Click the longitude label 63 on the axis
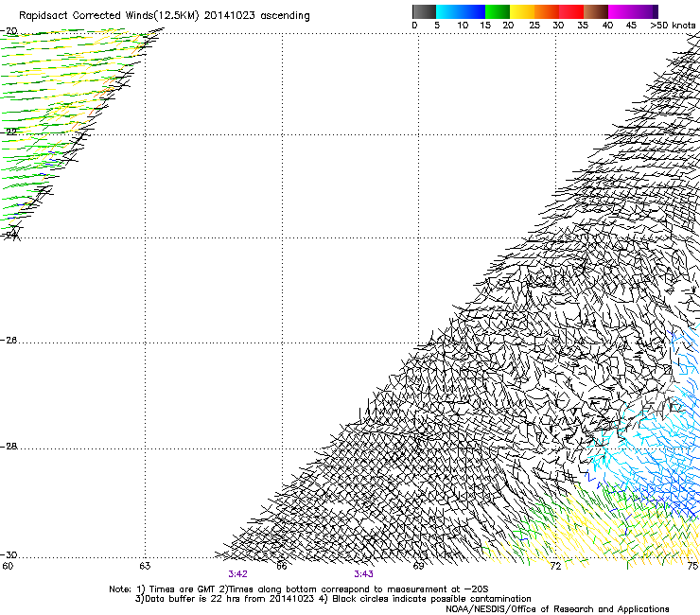 pos(145,566)
